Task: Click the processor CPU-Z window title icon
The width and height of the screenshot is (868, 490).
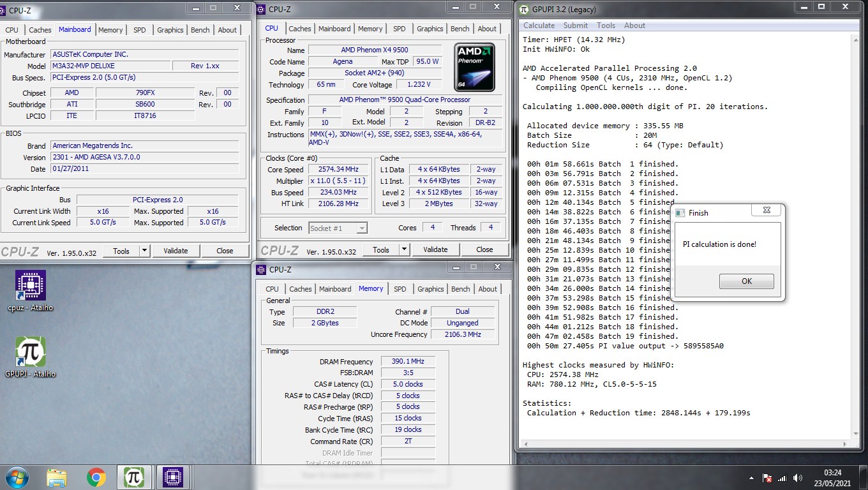Action: (x=261, y=9)
